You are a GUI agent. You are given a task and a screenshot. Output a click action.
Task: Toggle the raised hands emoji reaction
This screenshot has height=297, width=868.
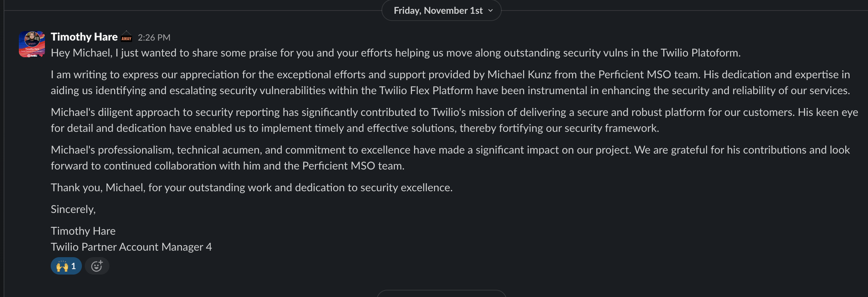pos(62,266)
